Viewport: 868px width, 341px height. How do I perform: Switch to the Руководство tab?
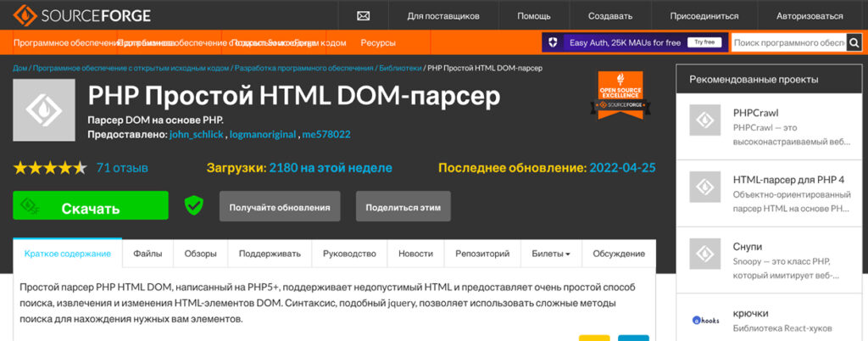(349, 254)
